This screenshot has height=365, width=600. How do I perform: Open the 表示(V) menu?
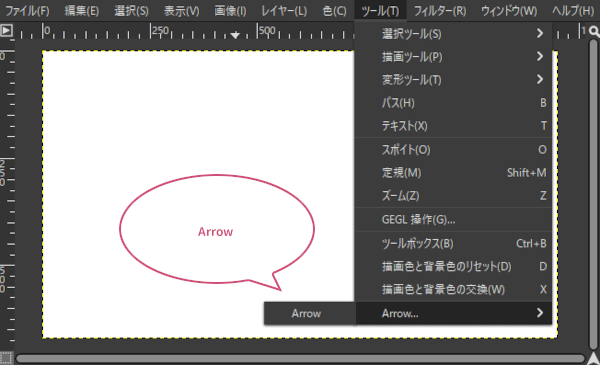pyautogui.click(x=181, y=11)
